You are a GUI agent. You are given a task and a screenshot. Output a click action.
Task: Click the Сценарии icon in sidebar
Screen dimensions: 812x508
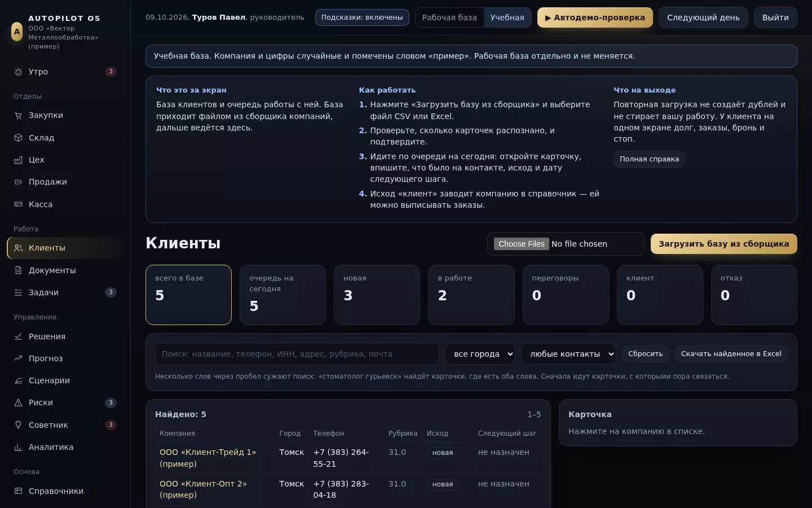18,380
